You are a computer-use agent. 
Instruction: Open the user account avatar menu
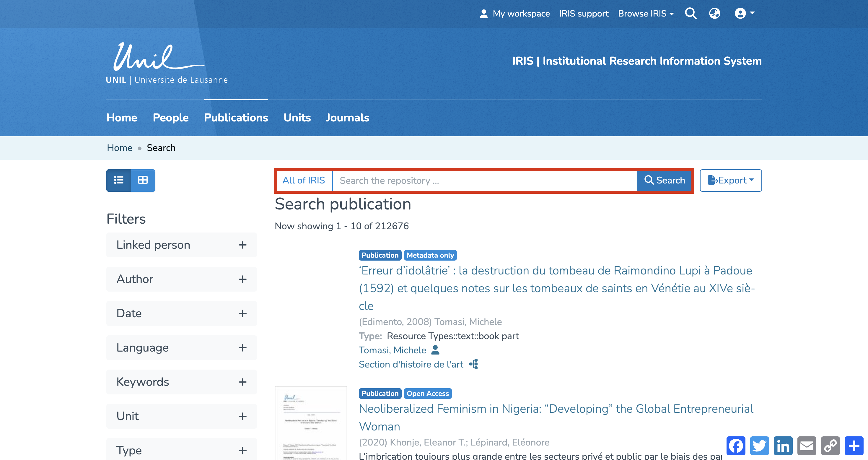[x=744, y=14]
